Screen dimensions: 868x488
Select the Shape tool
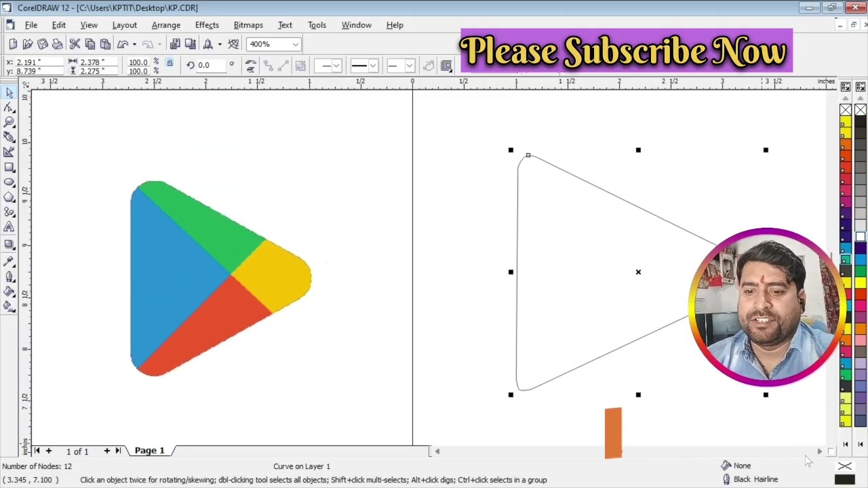(x=9, y=108)
